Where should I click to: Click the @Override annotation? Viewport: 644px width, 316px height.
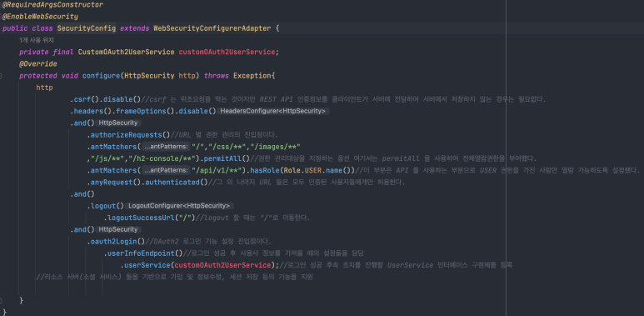point(38,64)
